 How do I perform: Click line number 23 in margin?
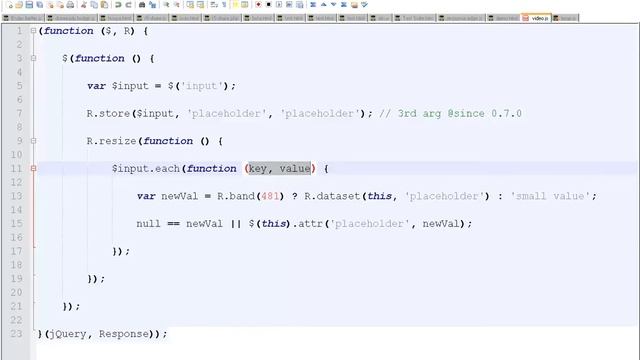(x=16, y=333)
